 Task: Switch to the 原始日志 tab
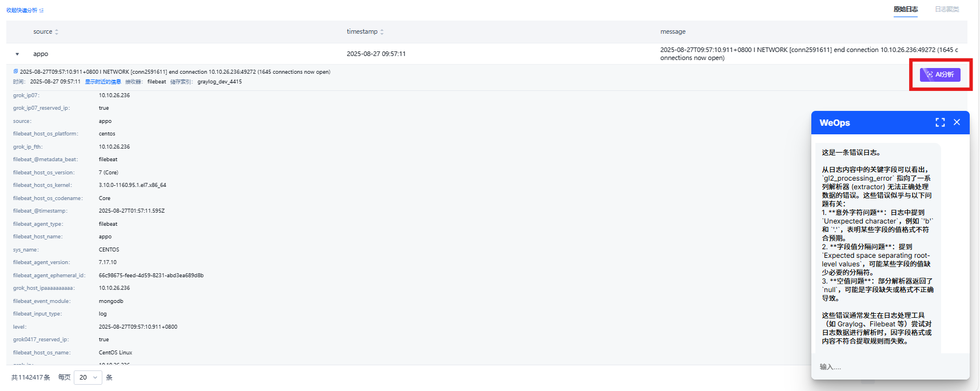tap(906, 9)
